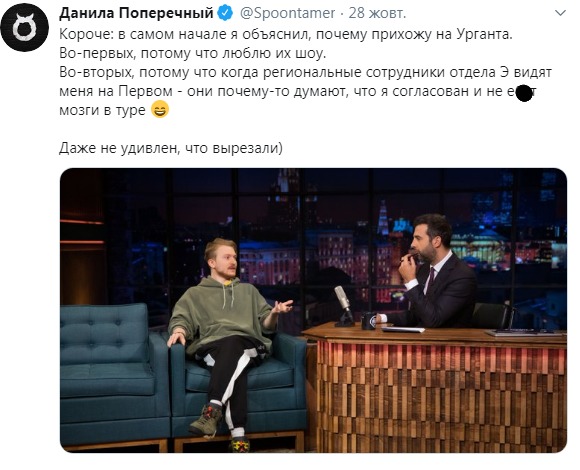Click the empty blue armchair

[x=113, y=374]
